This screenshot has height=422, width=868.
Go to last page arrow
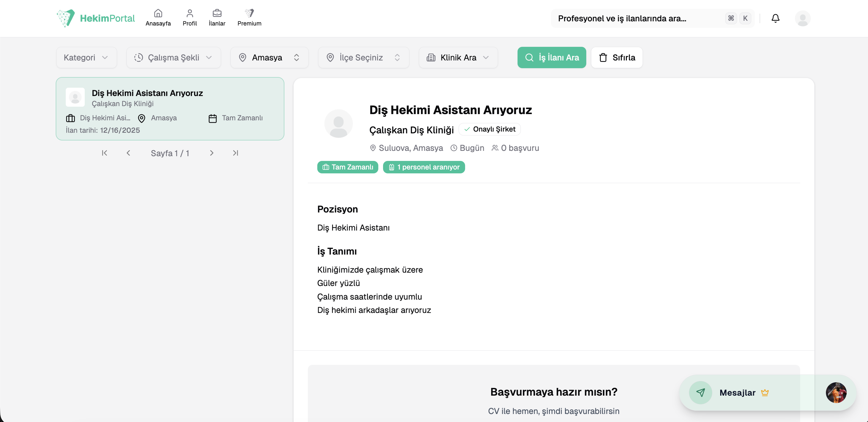tap(236, 153)
